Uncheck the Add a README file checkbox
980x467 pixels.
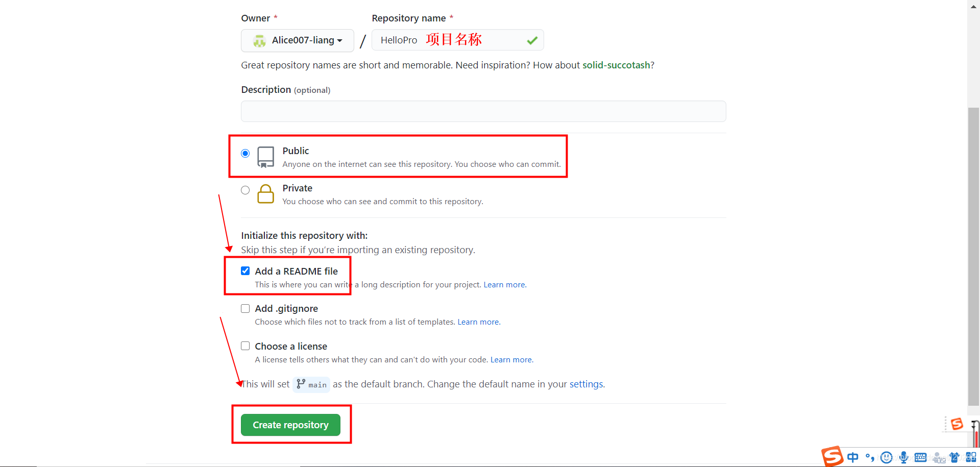point(246,271)
